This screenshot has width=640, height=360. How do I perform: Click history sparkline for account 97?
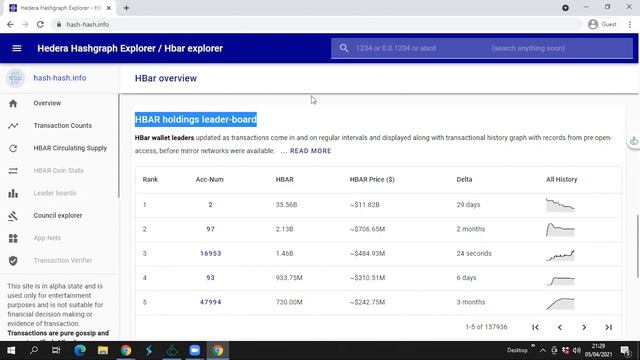pyautogui.click(x=560, y=229)
